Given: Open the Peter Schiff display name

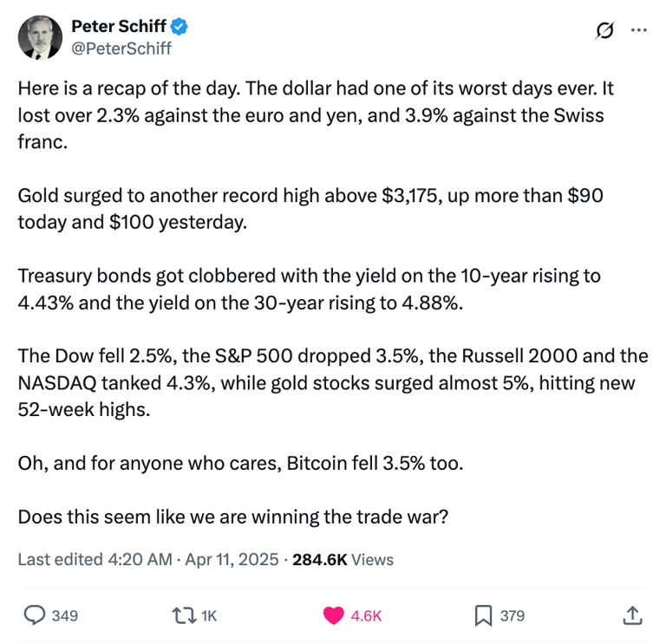Looking at the screenshot, I should pyautogui.click(x=119, y=26).
